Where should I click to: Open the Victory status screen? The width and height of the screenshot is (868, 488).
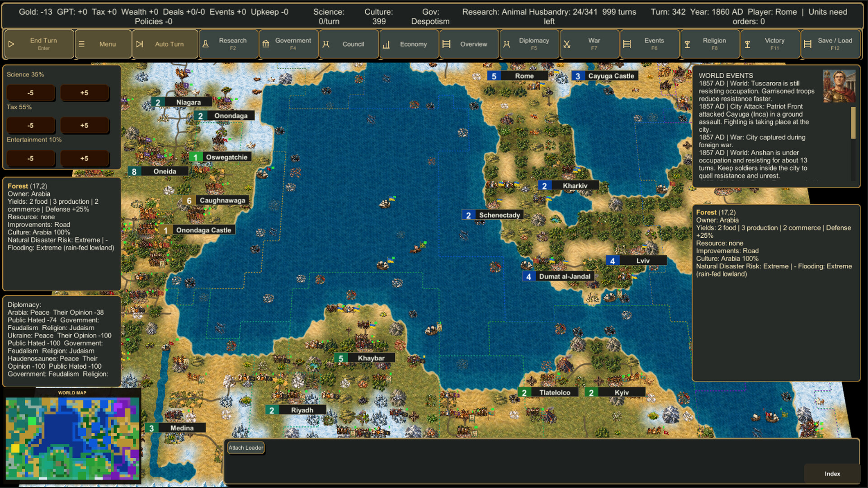tap(770, 44)
